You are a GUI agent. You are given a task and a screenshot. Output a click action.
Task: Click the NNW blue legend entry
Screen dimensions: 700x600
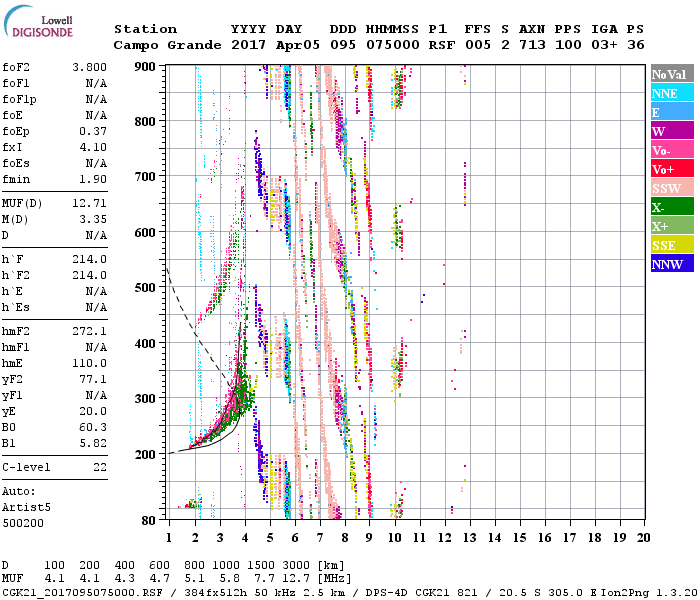click(671, 264)
